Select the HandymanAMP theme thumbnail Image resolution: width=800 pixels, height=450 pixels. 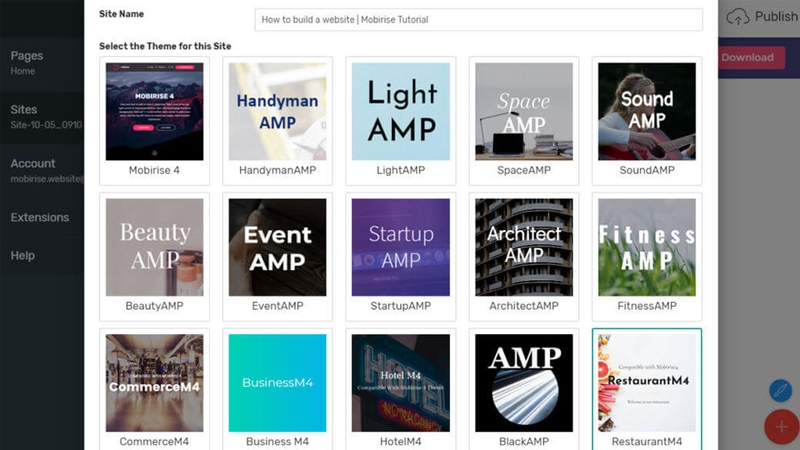coord(278,111)
